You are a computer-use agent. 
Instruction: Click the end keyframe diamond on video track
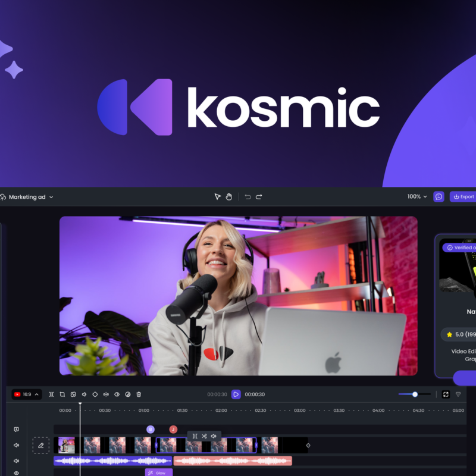coord(308,445)
